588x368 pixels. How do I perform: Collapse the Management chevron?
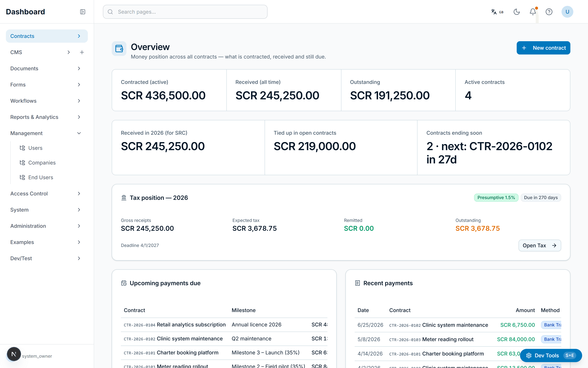[x=79, y=133]
